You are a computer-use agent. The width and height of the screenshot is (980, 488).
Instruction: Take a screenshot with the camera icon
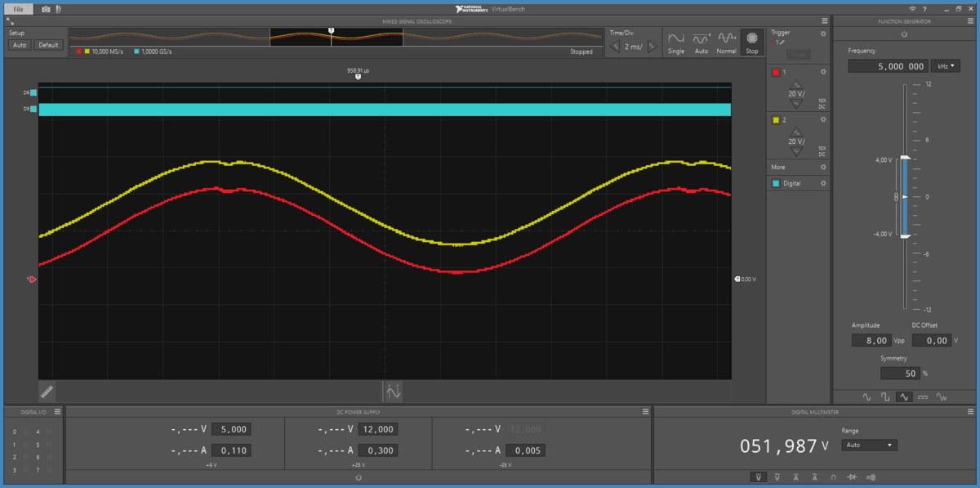[46, 8]
